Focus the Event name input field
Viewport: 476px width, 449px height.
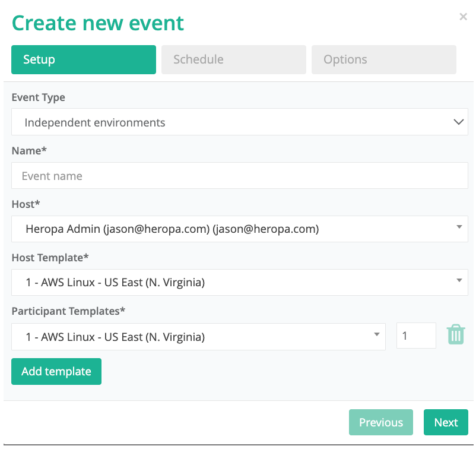coord(240,176)
